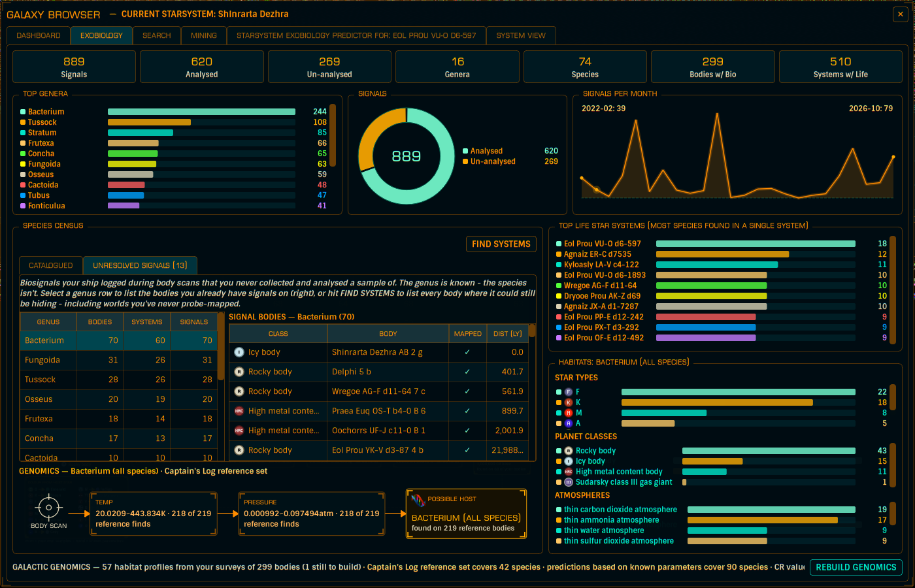This screenshot has height=588, width=915.
Task: Click the High metal content body icon in Habitats
Action: (569, 472)
